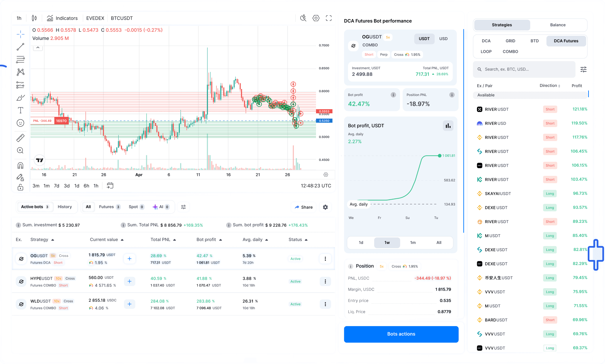Select the COMBO strategy tab
Image resolution: width=605 pixels, height=364 pixels.
510,52
